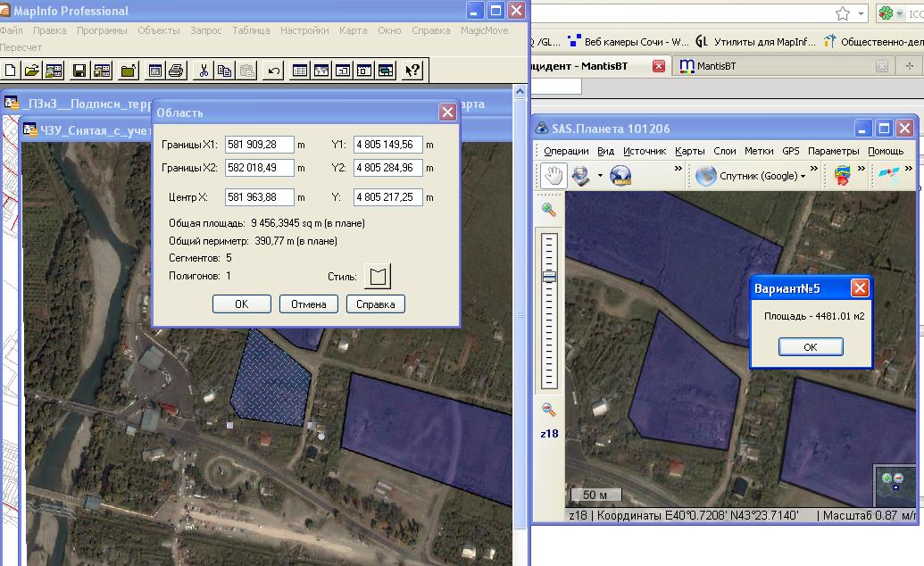Screen dimensions: 924x566
Task: Click the context Help pointer icon
Action: point(412,71)
